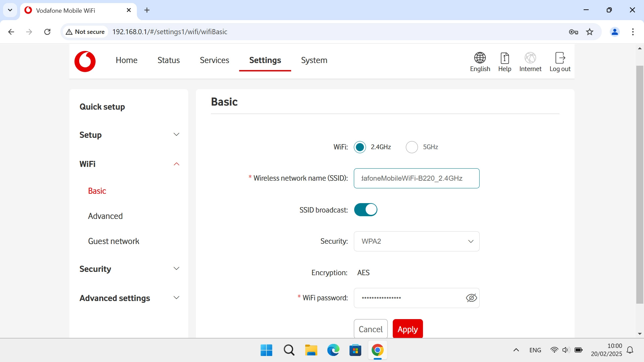Open the Guest network menu item
This screenshot has height=362, width=644.
tap(113, 241)
